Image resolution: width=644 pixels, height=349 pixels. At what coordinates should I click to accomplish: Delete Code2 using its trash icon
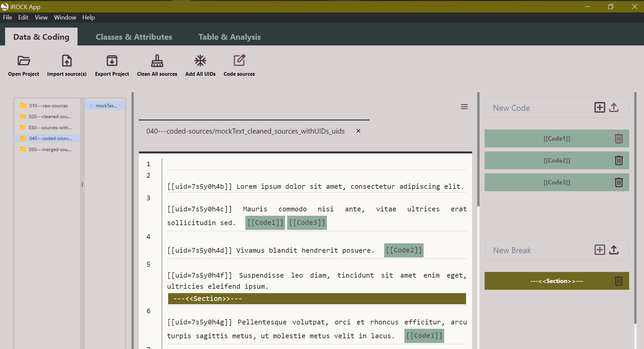tap(619, 161)
